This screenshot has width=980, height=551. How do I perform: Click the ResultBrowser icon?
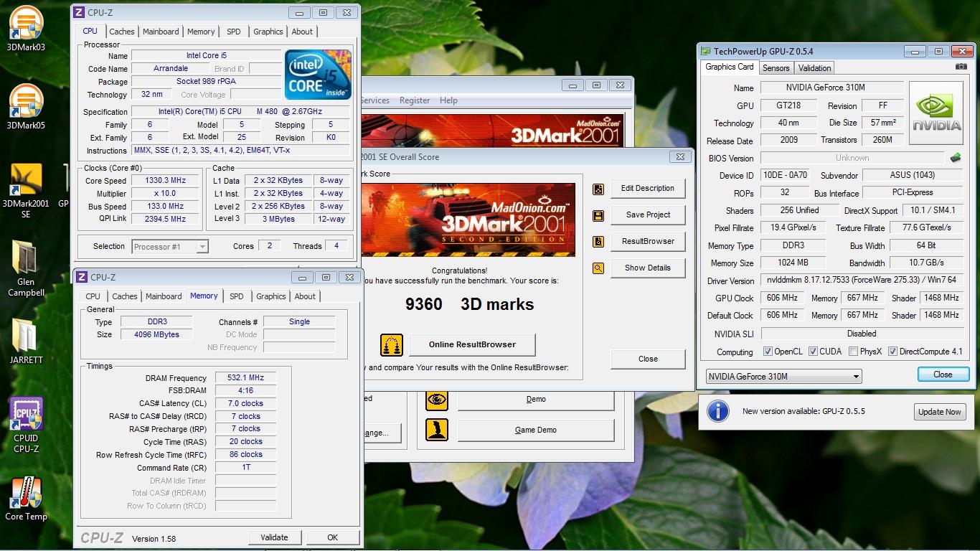pyautogui.click(x=598, y=242)
